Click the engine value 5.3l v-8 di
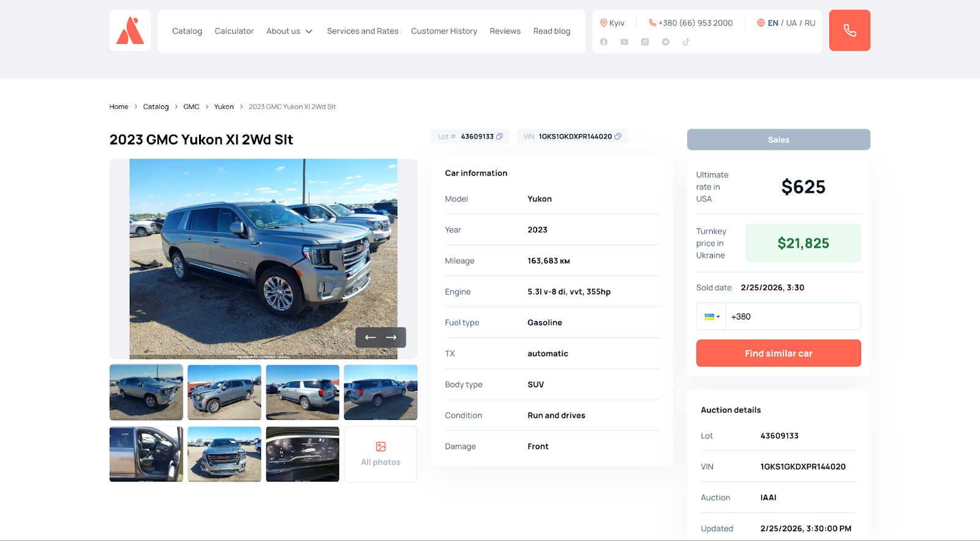Screen dimensions: 980x541 (569, 292)
